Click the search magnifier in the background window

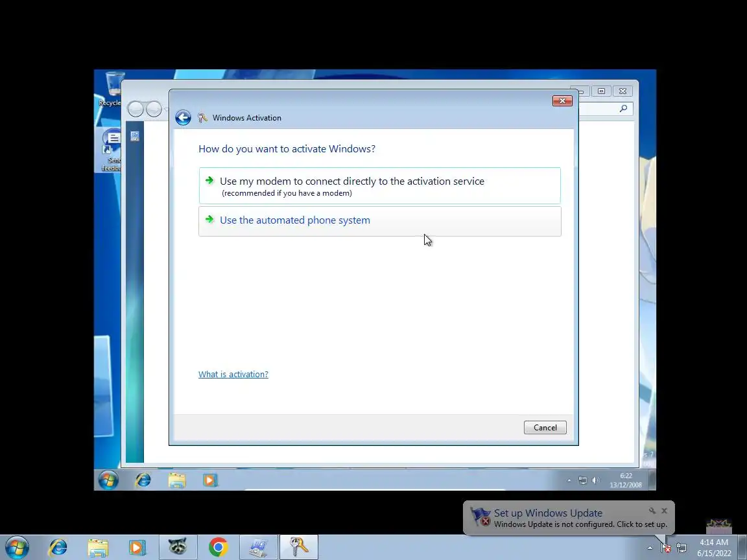(x=623, y=109)
